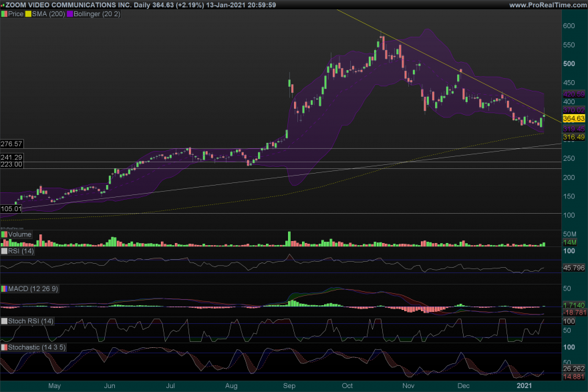The width and height of the screenshot is (588, 392).
Task: Click the tall September volume spike bar
Action: pyautogui.click(x=289, y=239)
